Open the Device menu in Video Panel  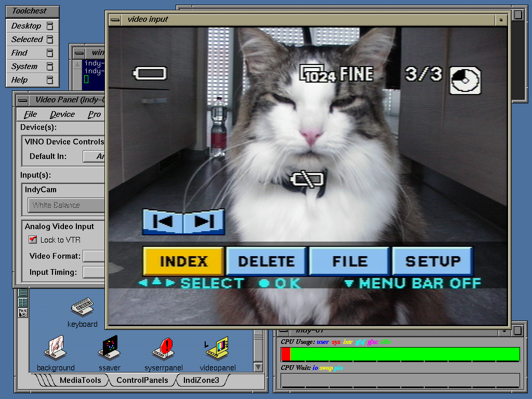pos(62,114)
